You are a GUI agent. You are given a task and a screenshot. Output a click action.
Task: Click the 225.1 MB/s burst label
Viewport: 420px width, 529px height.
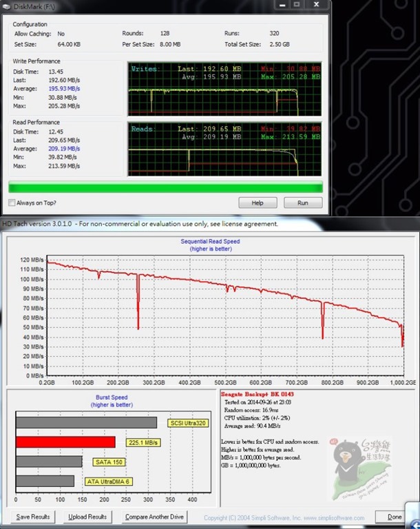pos(143,443)
